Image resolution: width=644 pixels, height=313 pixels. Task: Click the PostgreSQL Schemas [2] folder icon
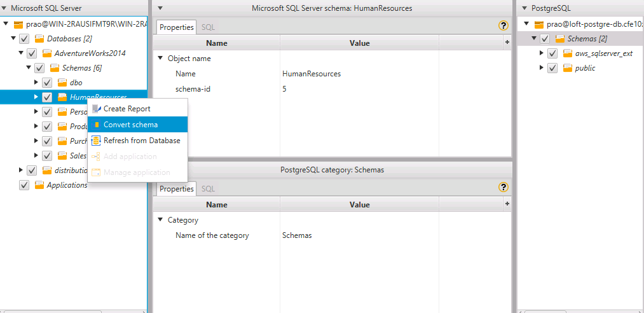pyautogui.click(x=560, y=39)
